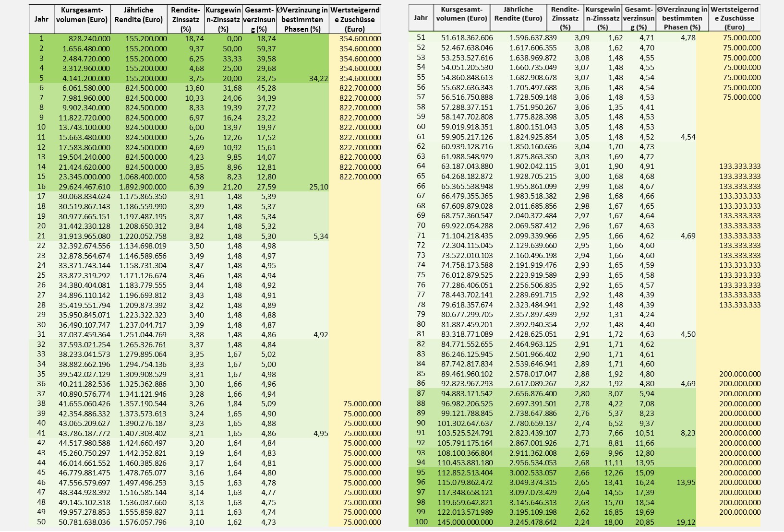784x532 pixels.
Task: Select cell value 59.905.217.126
Action: [467, 137]
